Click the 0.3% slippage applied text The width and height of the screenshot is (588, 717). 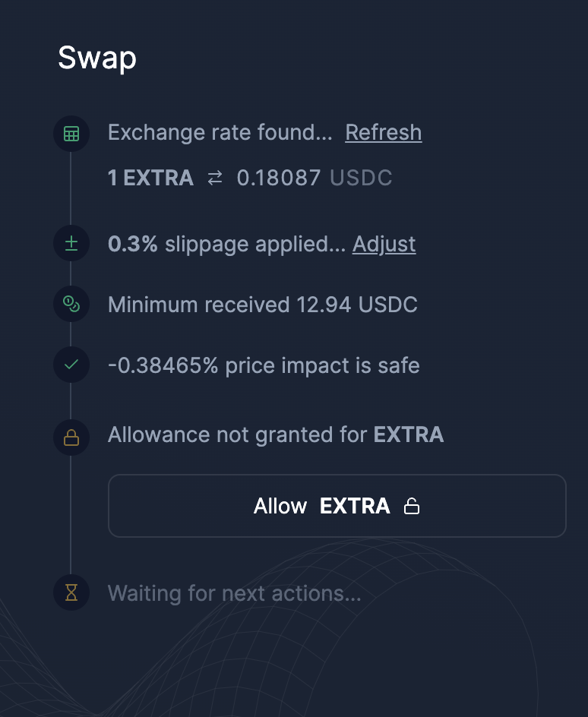point(226,244)
